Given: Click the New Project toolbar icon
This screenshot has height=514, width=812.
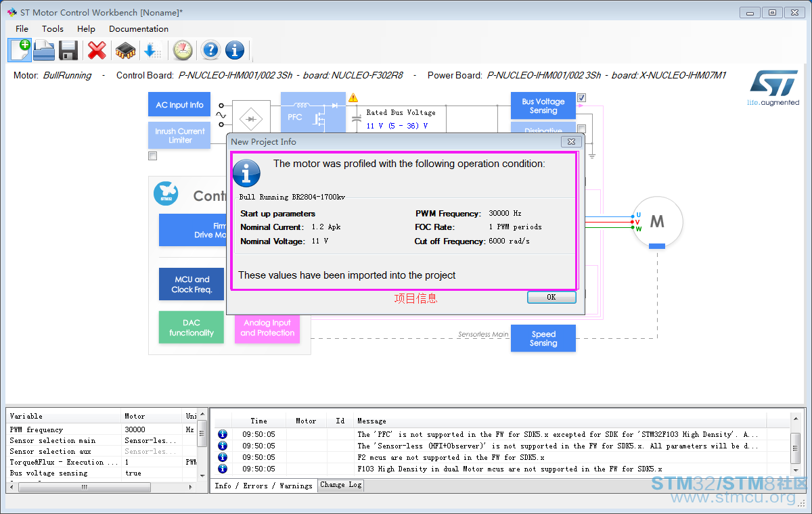Looking at the screenshot, I should tap(20, 50).
